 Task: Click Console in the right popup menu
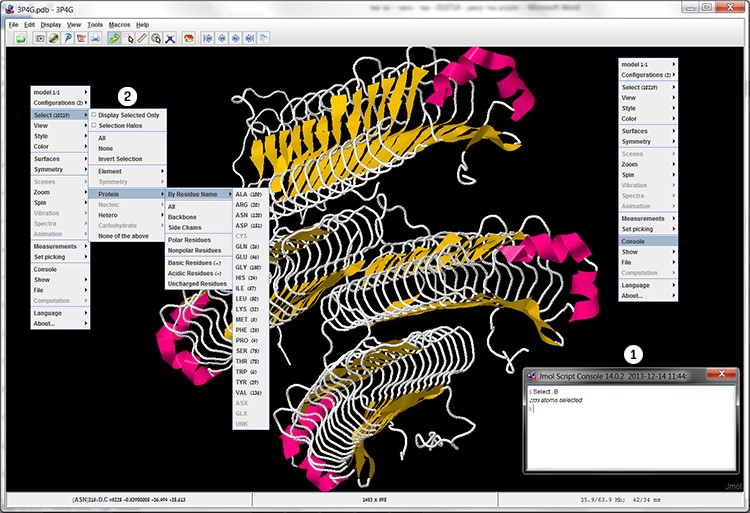point(648,241)
